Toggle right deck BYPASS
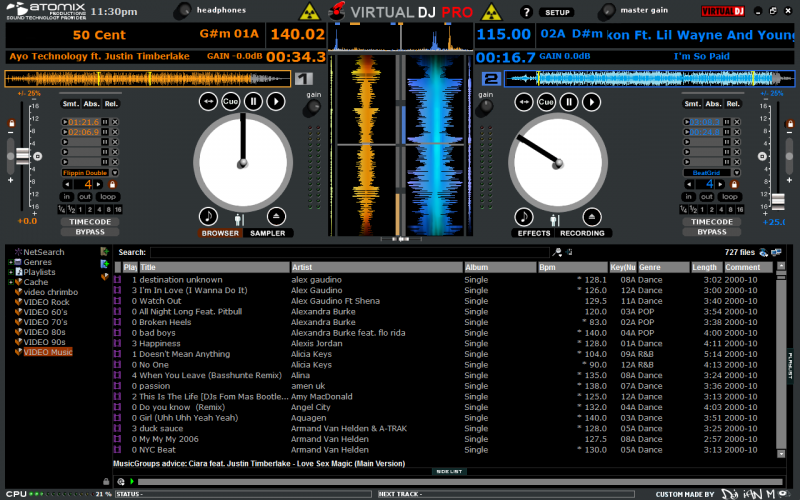This screenshot has width=800, height=500. click(x=712, y=232)
